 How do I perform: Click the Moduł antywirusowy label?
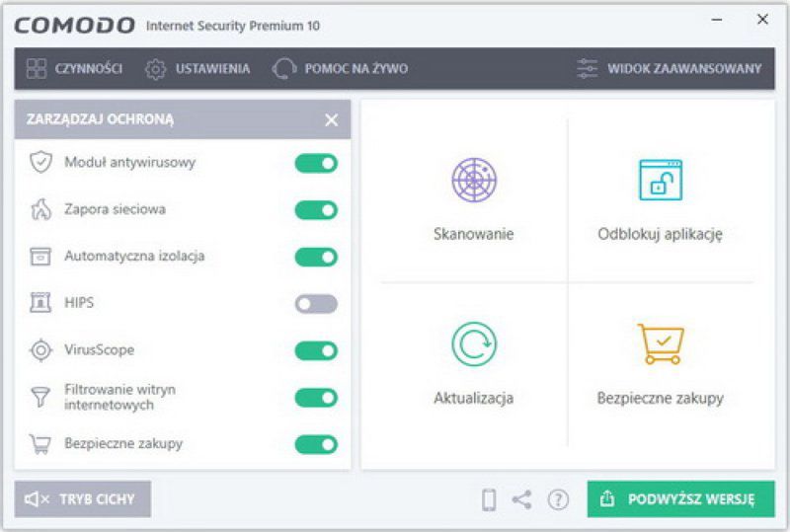(130, 162)
